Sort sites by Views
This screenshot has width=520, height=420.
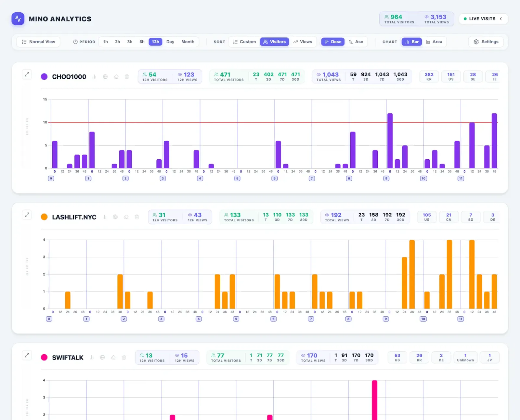(x=303, y=42)
